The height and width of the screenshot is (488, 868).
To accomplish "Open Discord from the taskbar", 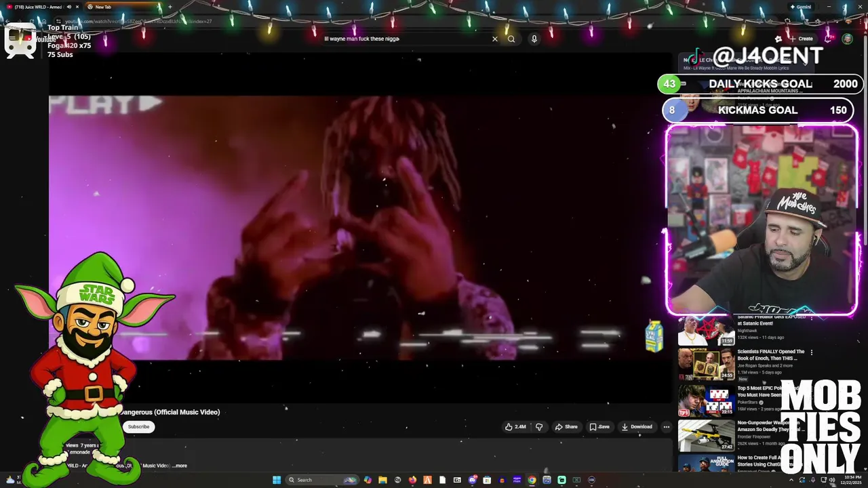I will click(x=473, y=480).
